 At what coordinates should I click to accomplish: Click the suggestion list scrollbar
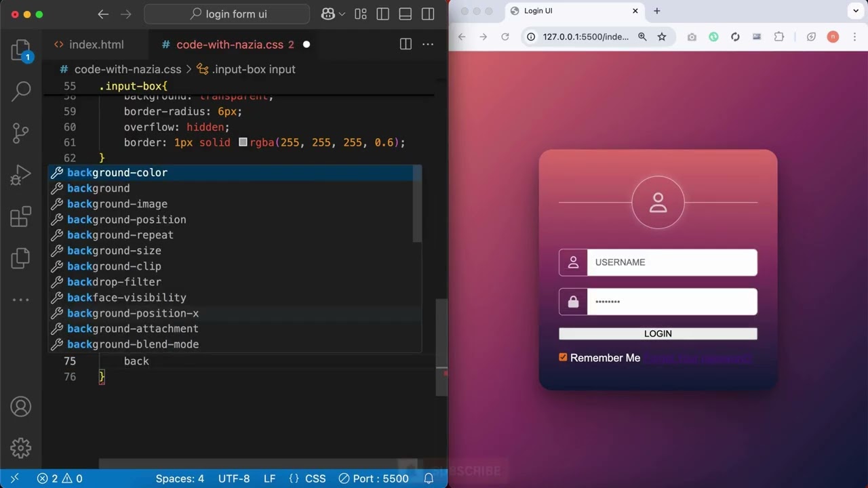click(x=417, y=203)
